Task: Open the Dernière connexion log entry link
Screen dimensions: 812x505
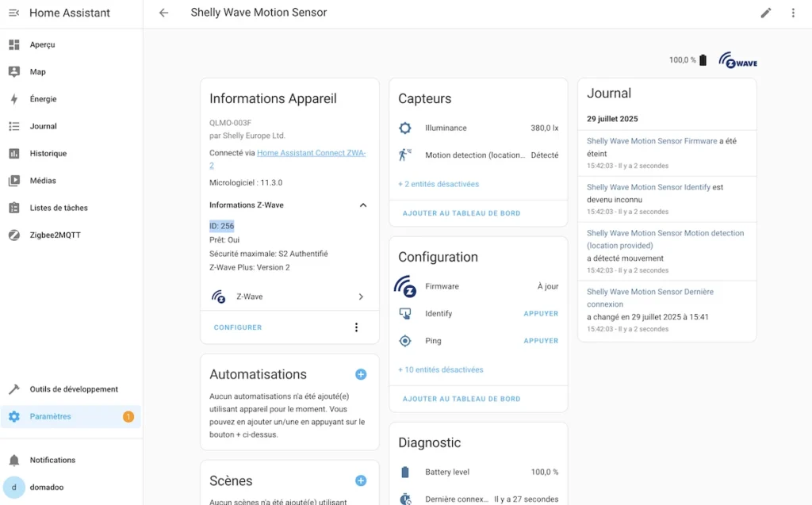Action: click(x=650, y=298)
